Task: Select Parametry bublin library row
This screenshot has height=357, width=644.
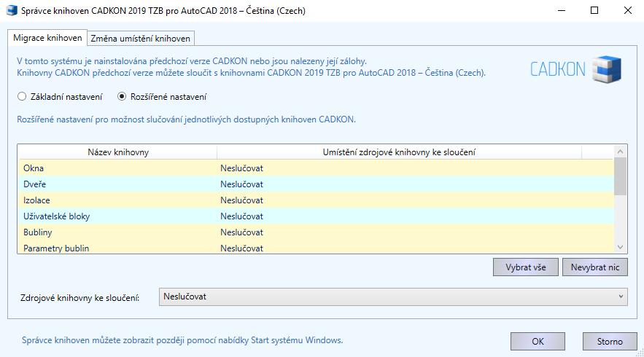Action: [316, 248]
